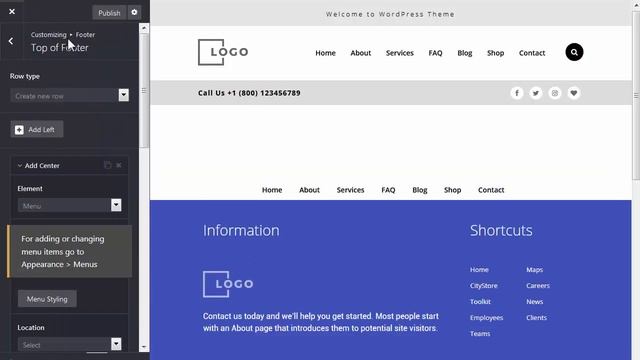Open the Facebook social icon
The height and width of the screenshot is (360, 640).
(517, 93)
